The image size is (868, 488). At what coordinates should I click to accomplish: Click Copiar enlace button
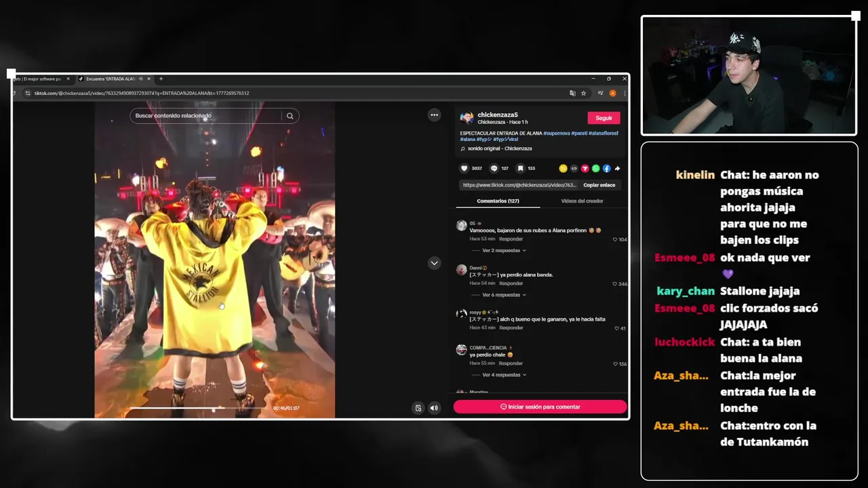point(599,185)
